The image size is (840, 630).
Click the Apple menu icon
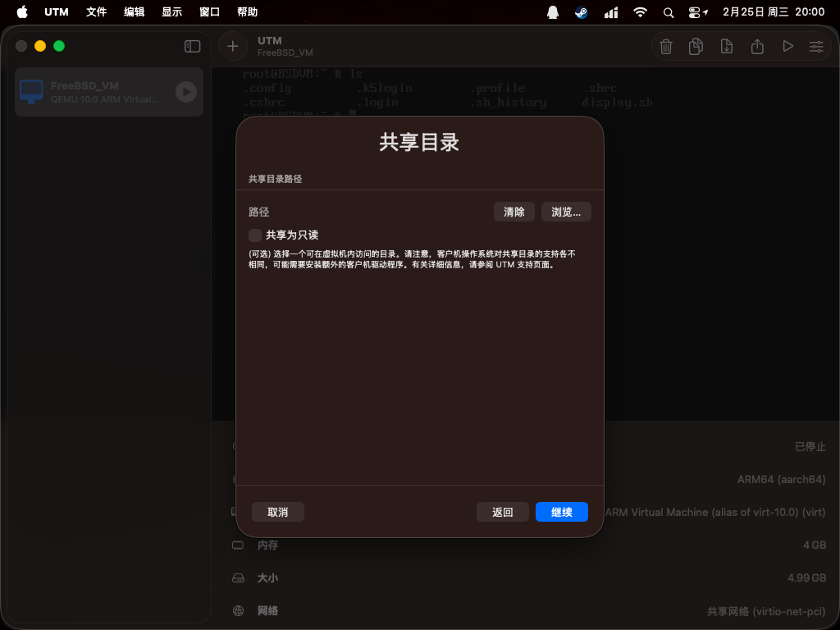click(22, 11)
